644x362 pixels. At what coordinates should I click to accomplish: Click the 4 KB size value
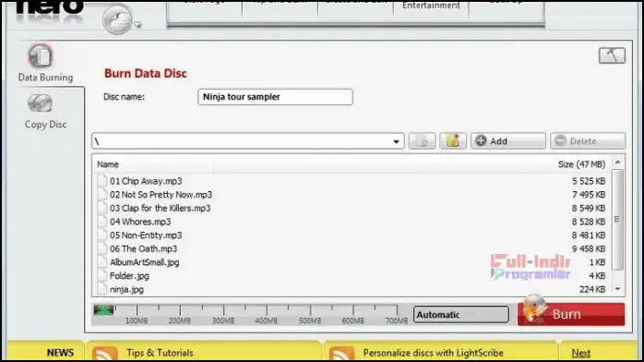pyautogui.click(x=597, y=276)
